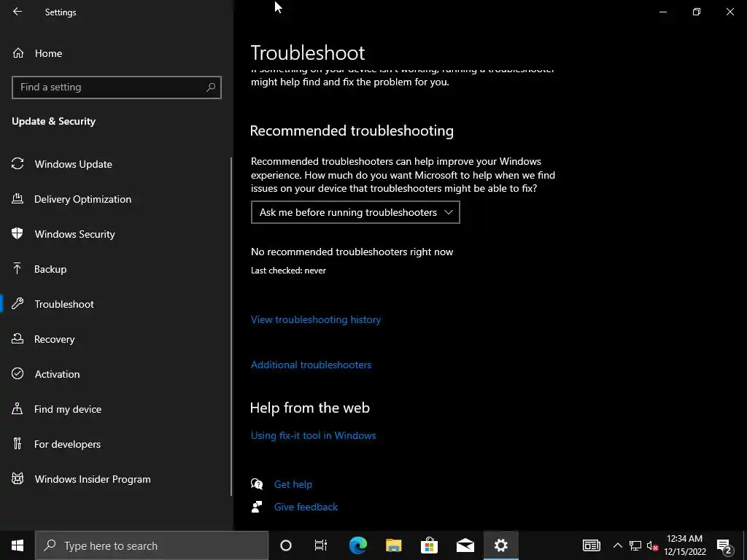Click the Find my device icon
Screen dimensions: 747x560
pos(18,408)
